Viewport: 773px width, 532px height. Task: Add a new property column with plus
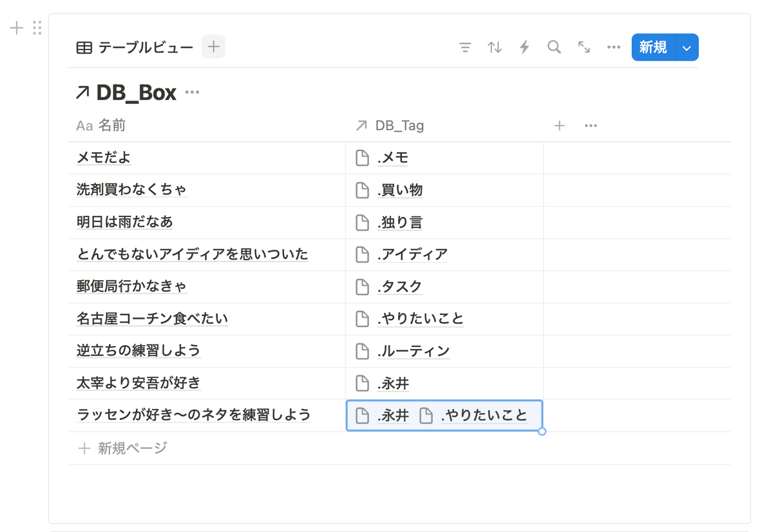(x=560, y=126)
